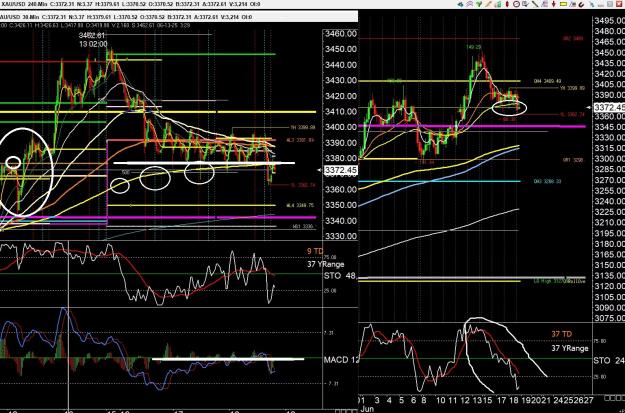Click the teal back arrow toolbar icon

pos(460,4)
